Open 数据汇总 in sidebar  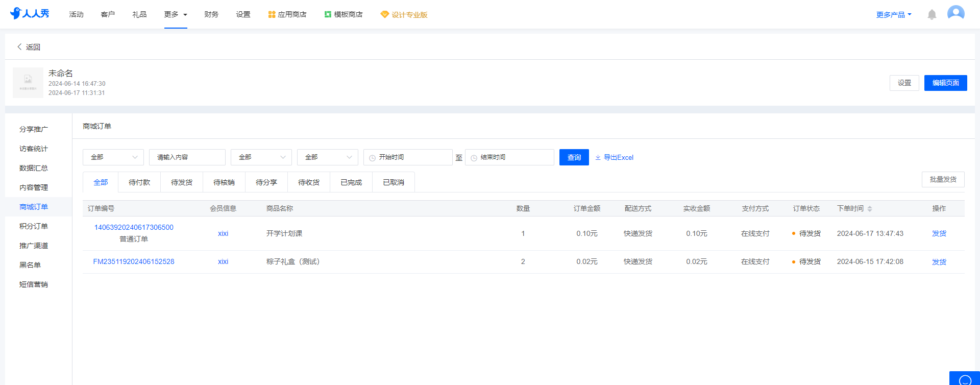coord(34,168)
